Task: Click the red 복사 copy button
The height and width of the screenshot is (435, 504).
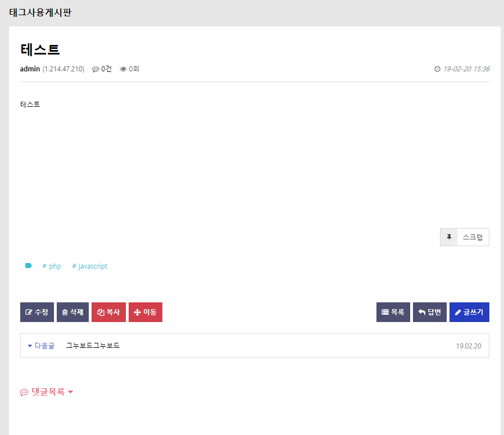Action: coord(108,312)
